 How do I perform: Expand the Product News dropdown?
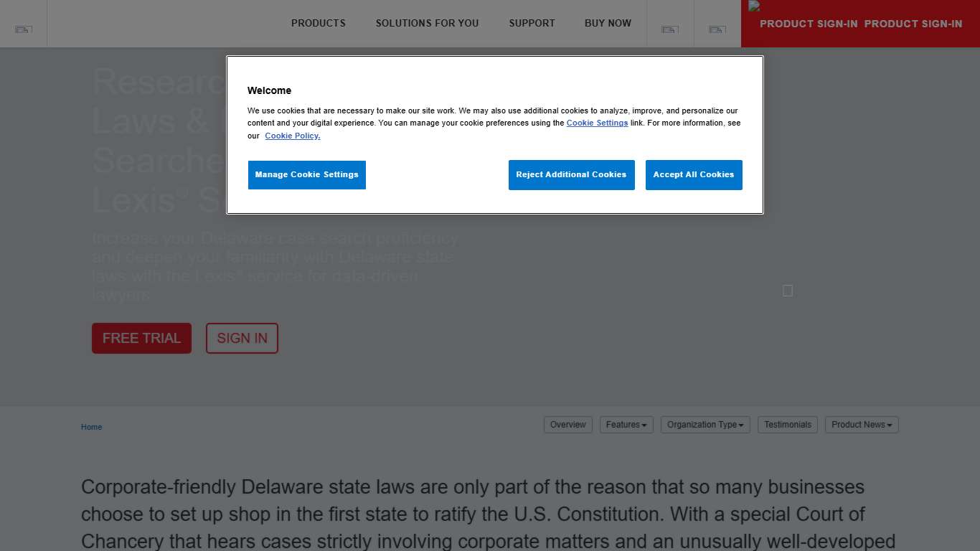tap(861, 424)
